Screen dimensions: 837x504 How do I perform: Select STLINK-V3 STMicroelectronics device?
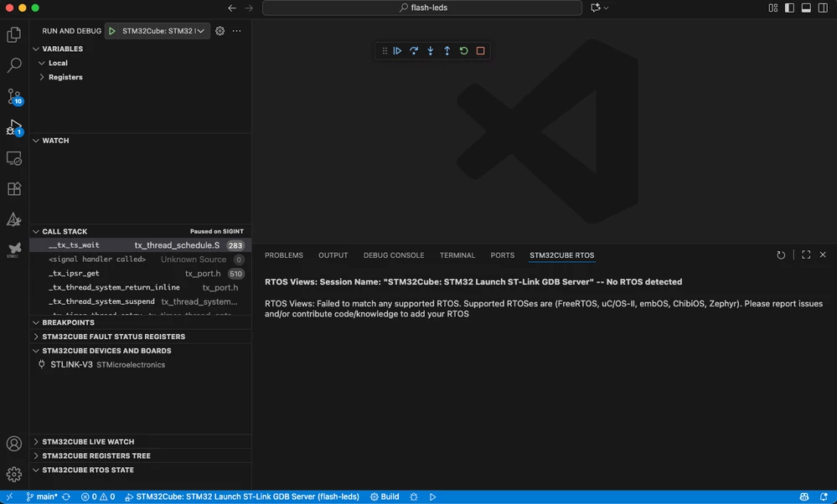click(141, 365)
